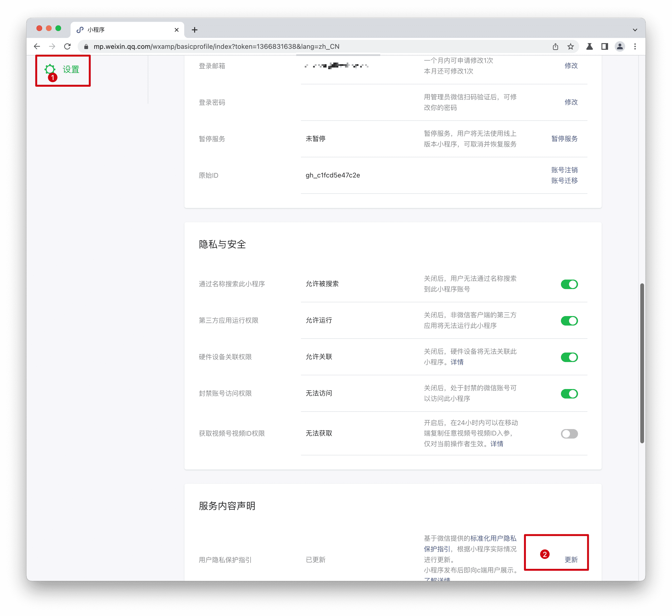The height and width of the screenshot is (616, 672).
Task: Click the page vertical scrollbar thumb
Action: point(642,363)
